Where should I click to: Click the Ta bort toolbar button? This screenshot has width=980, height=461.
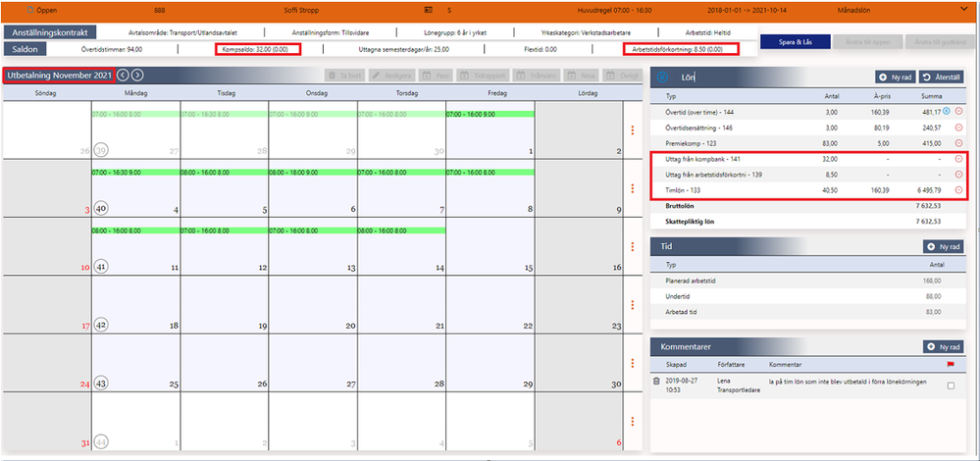pyautogui.click(x=345, y=75)
